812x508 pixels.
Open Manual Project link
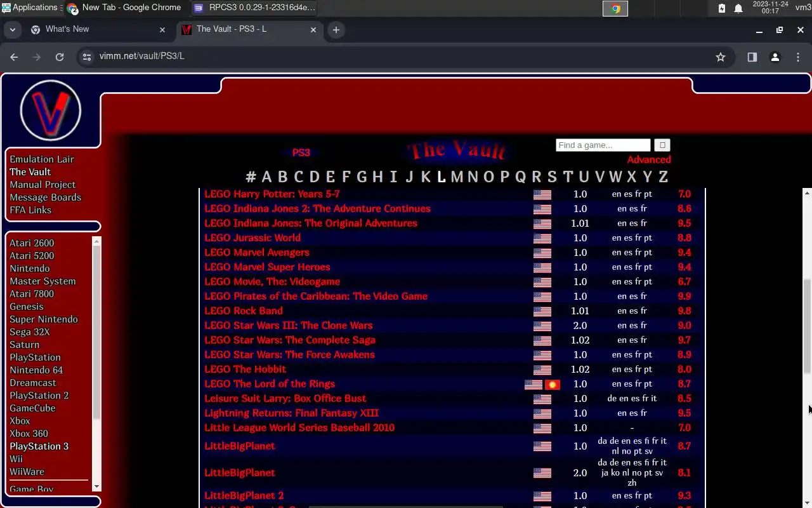[43, 185]
